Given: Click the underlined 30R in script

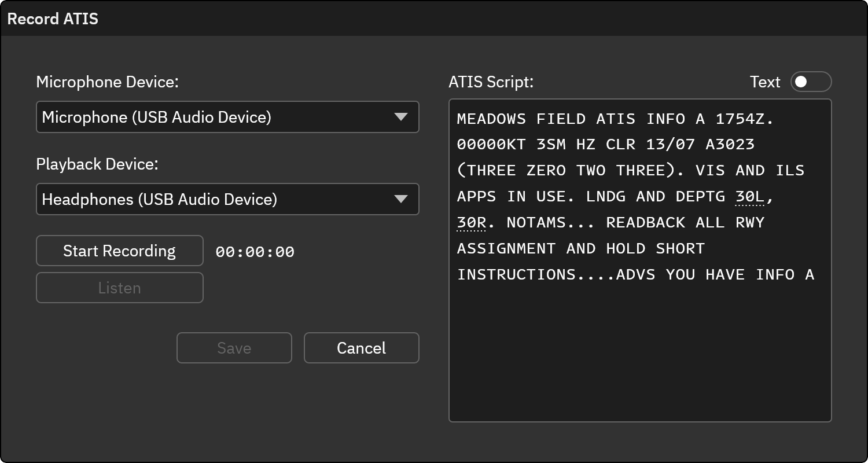Looking at the screenshot, I should click(x=472, y=223).
